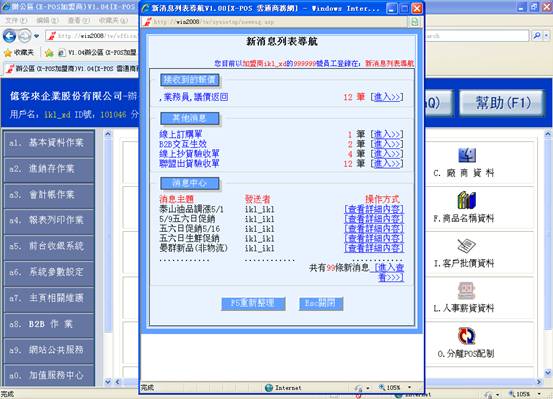Click the sidebar scrollbar down arrow
Screen dimensions: 553x399
(x=108, y=382)
